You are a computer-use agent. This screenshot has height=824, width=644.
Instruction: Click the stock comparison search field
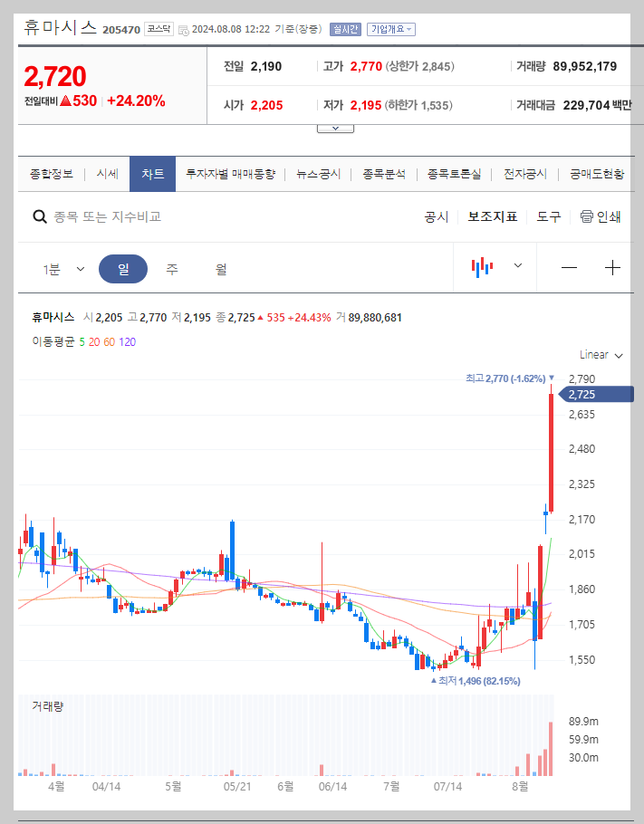click(136, 217)
